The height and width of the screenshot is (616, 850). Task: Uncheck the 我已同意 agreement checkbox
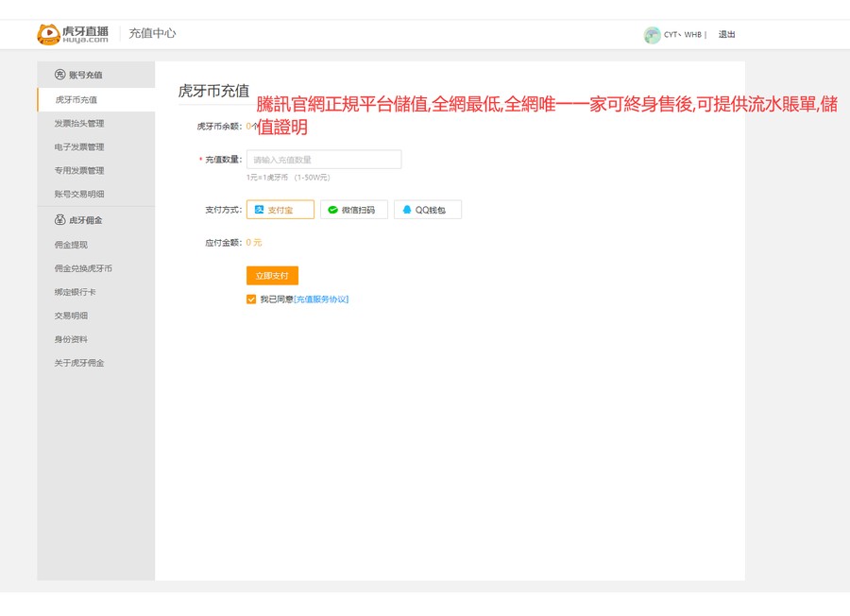click(x=251, y=299)
